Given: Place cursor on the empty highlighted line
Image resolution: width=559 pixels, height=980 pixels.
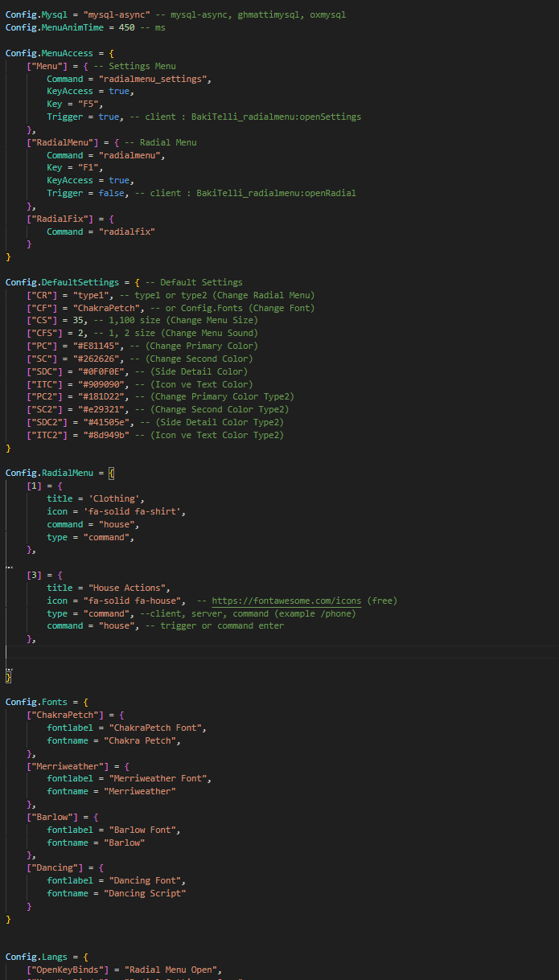Looking at the screenshot, I should (x=241, y=652).
